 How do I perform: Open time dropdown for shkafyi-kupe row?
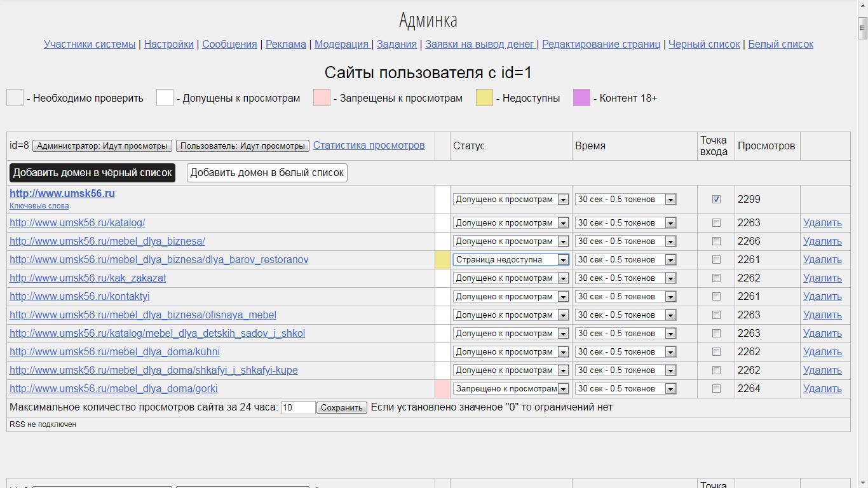point(625,370)
